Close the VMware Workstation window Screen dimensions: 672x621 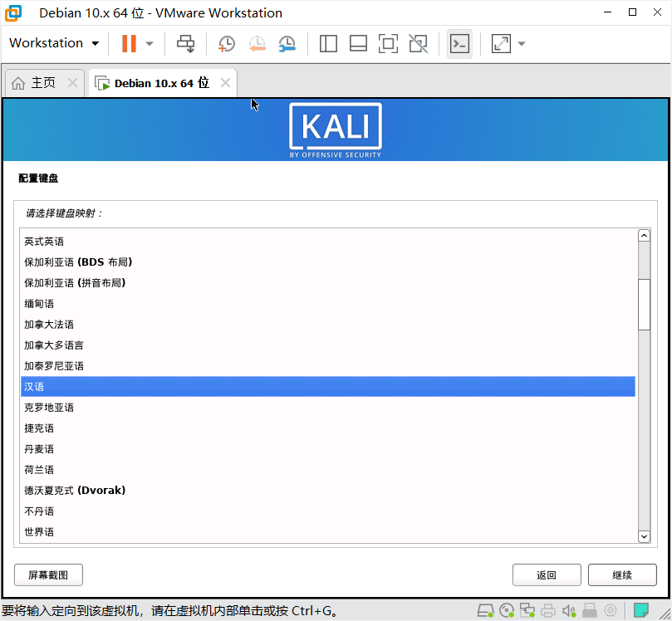[657, 12]
